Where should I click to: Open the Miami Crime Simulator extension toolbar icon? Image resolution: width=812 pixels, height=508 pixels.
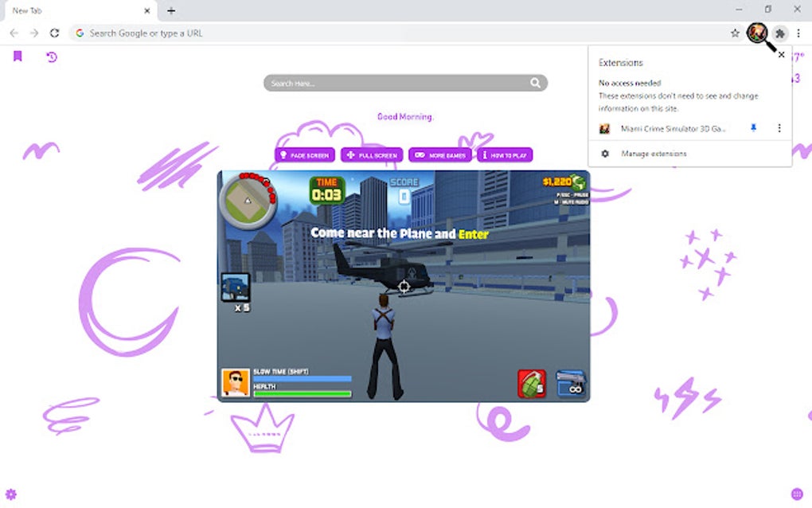pyautogui.click(x=756, y=33)
